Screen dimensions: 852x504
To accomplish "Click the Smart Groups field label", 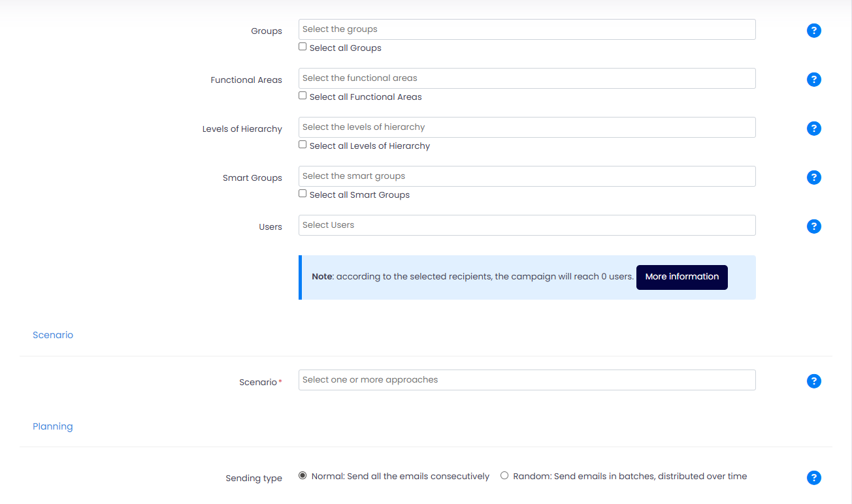I will (252, 178).
